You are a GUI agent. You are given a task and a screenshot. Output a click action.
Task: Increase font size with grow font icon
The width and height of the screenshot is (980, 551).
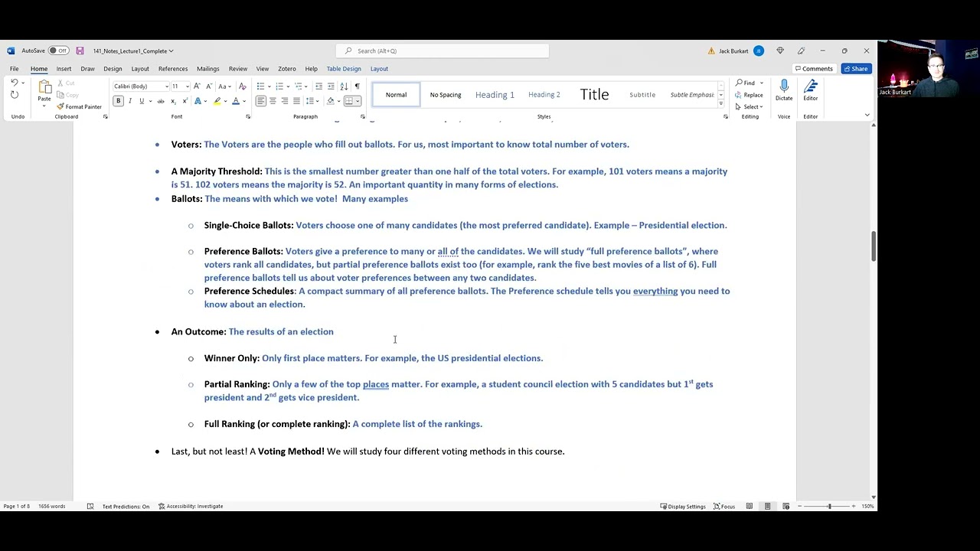click(x=197, y=86)
